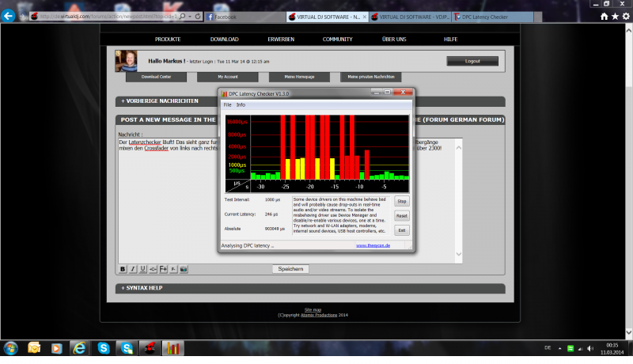Open Meine privaten Nachrichten button
633x364 pixels.
pos(371,77)
